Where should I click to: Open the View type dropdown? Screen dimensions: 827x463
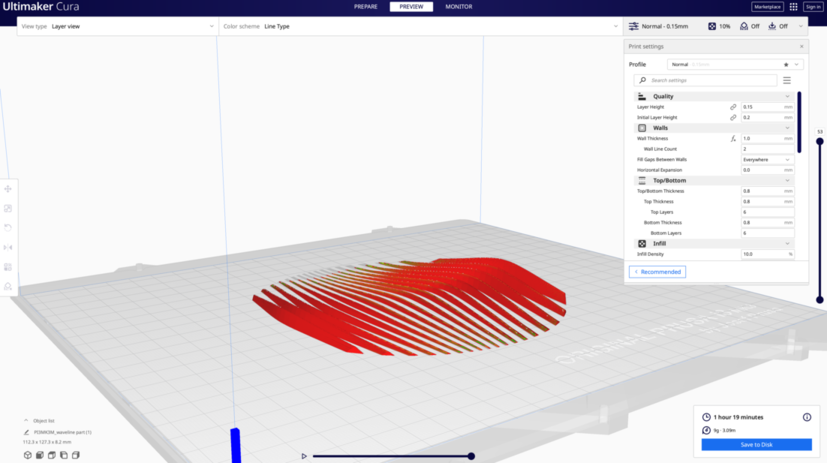[118, 26]
